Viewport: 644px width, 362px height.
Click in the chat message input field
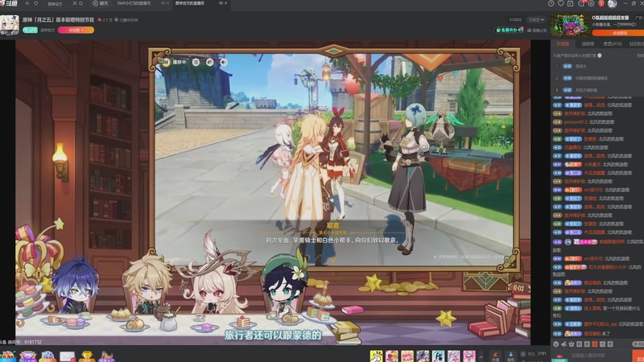click(600, 356)
